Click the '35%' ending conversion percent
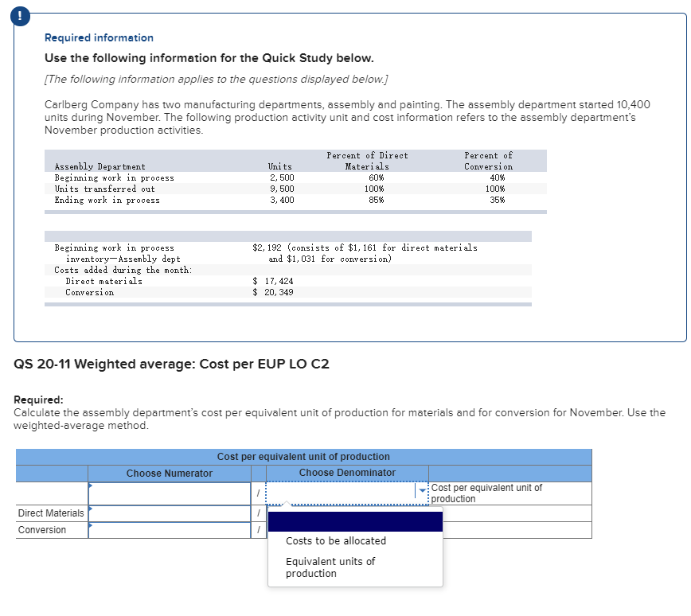The width and height of the screenshot is (691, 616). pos(497,200)
